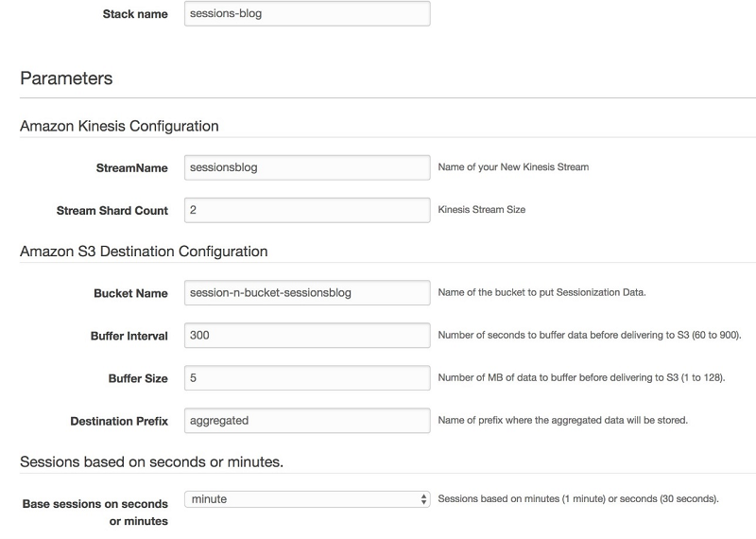Click the Destination Prefix label

(x=119, y=422)
